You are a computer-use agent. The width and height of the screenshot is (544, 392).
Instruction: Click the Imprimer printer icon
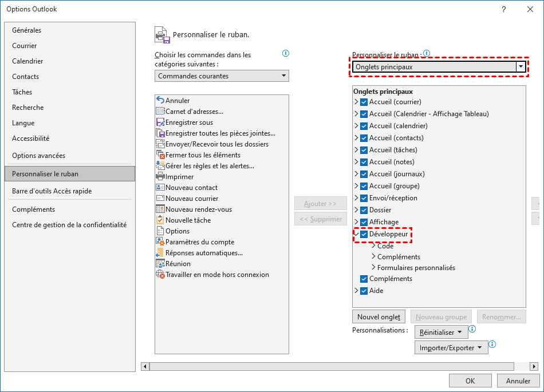click(160, 176)
